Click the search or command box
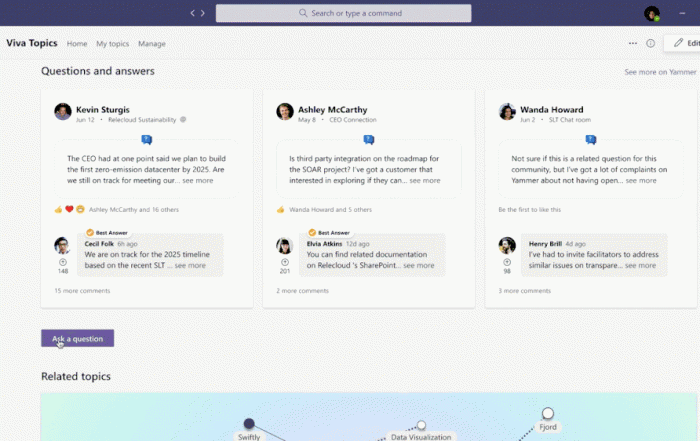Viewport: 700px width, 441px height. (x=343, y=13)
